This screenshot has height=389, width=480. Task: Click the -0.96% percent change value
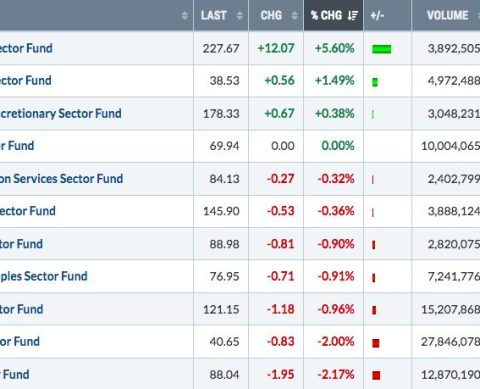(x=336, y=309)
